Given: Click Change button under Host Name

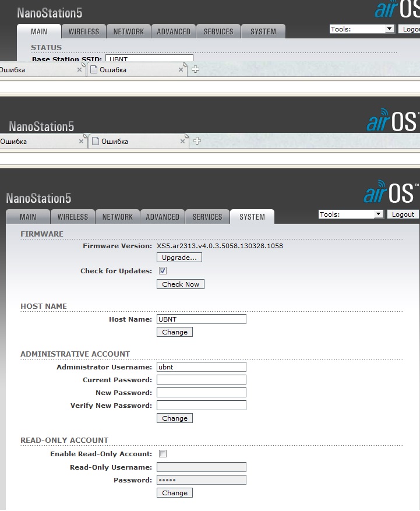Looking at the screenshot, I should coord(175,332).
